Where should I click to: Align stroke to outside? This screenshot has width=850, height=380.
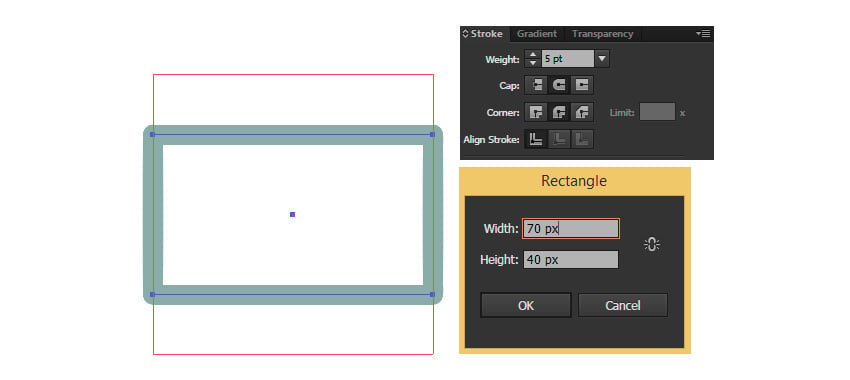tap(582, 139)
